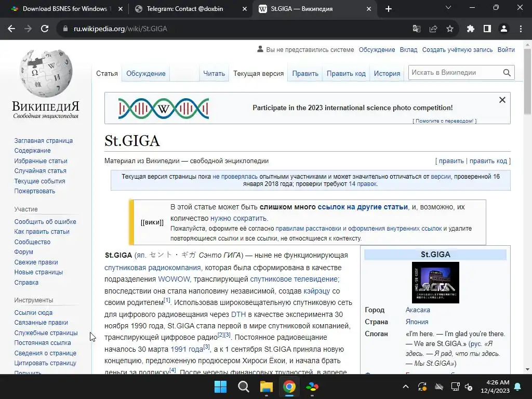Open the Япония country link

tap(417, 322)
